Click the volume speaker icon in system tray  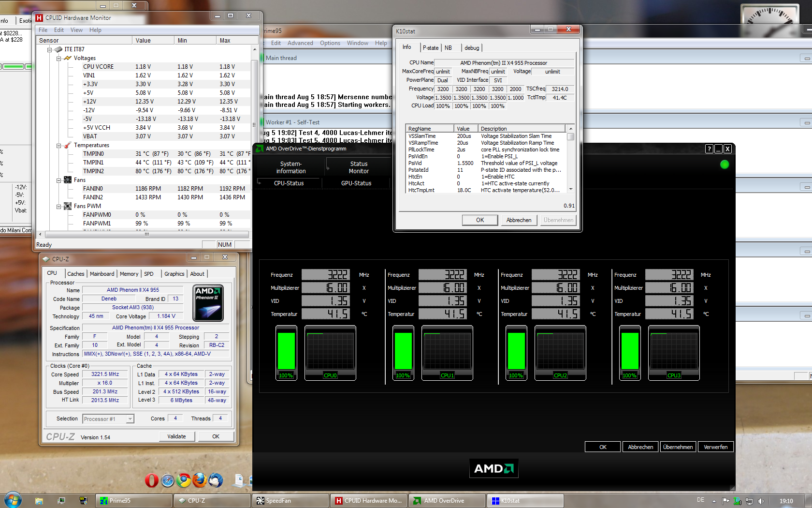click(761, 501)
